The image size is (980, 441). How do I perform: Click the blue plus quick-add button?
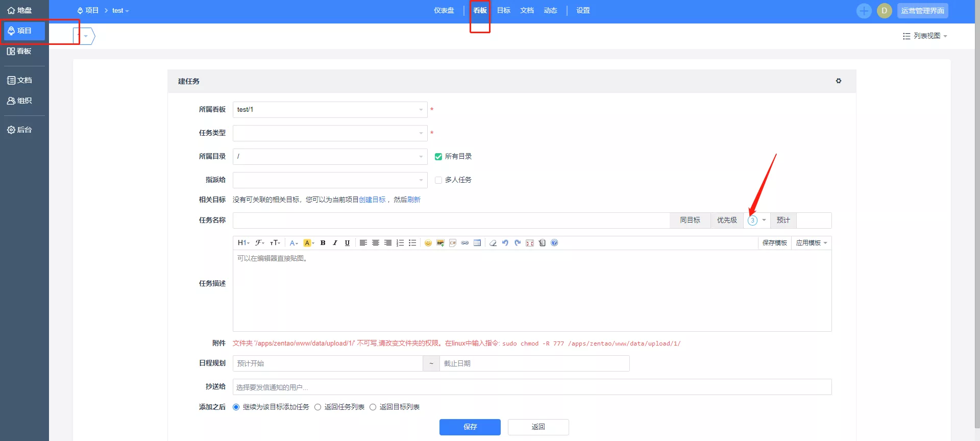(x=864, y=11)
